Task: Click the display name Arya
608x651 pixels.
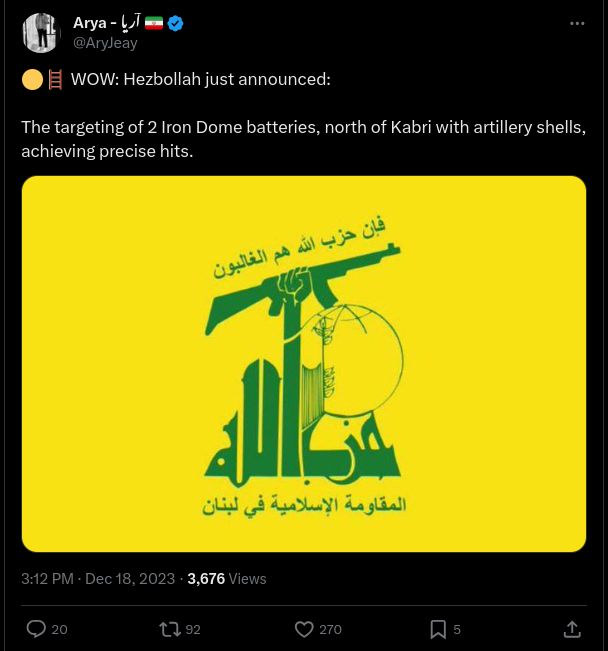Action: pos(91,23)
